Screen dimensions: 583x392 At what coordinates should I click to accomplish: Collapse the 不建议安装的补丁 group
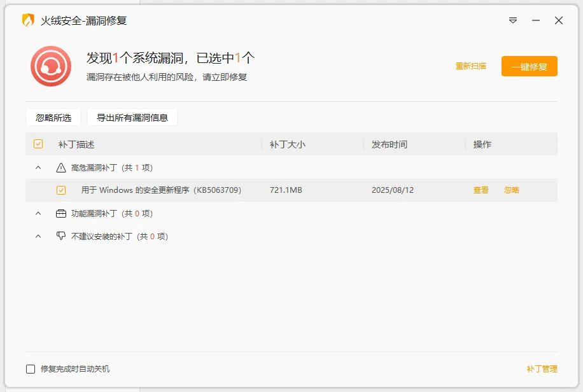[x=37, y=235]
